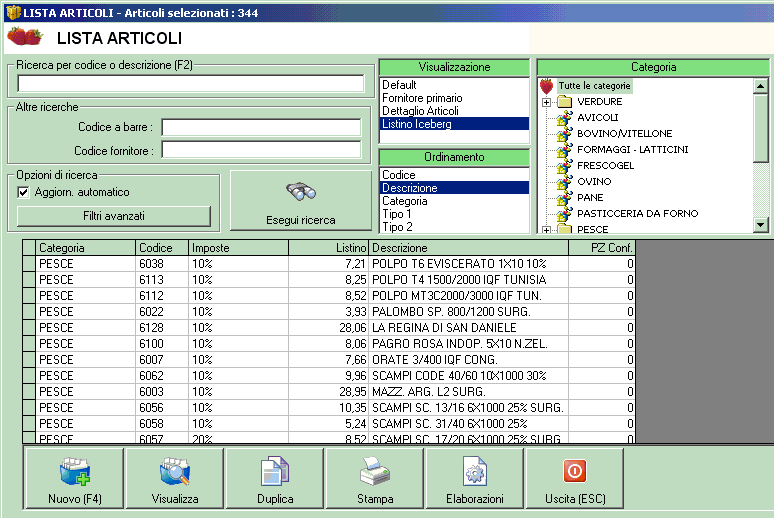Screen dimensions: 774x518
Task: Select the FORMAGGI - LATTICINI category
Action: point(632,150)
